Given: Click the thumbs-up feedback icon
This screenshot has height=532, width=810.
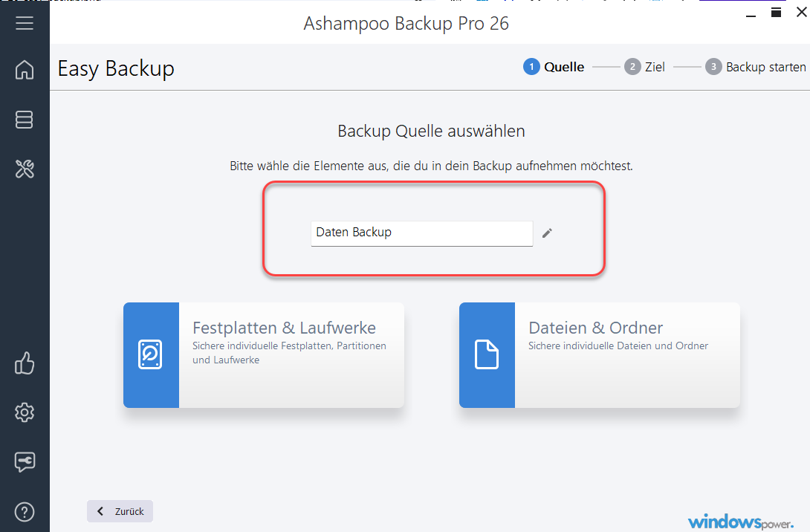Looking at the screenshot, I should [25, 363].
